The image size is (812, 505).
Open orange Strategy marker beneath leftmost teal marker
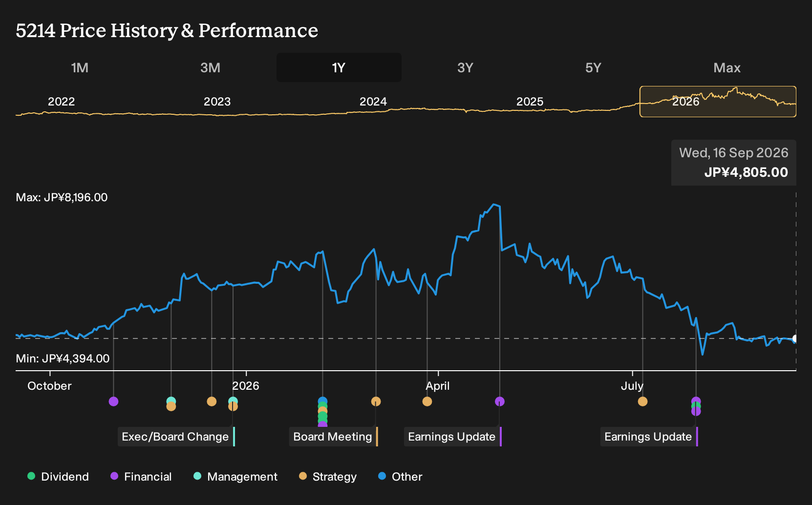click(171, 406)
